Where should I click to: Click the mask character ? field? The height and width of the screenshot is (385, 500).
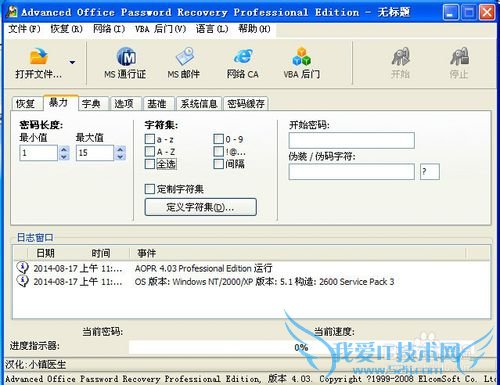click(x=430, y=172)
